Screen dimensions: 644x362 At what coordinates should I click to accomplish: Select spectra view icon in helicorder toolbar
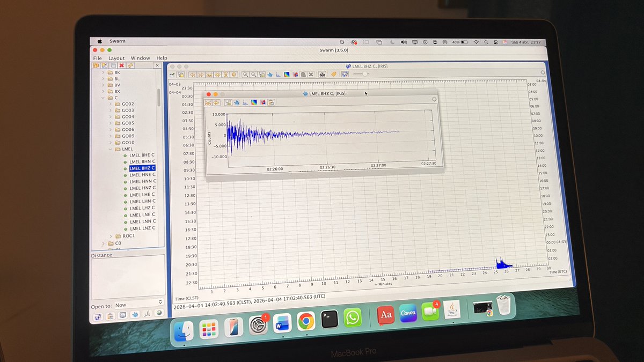pos(278,75)
